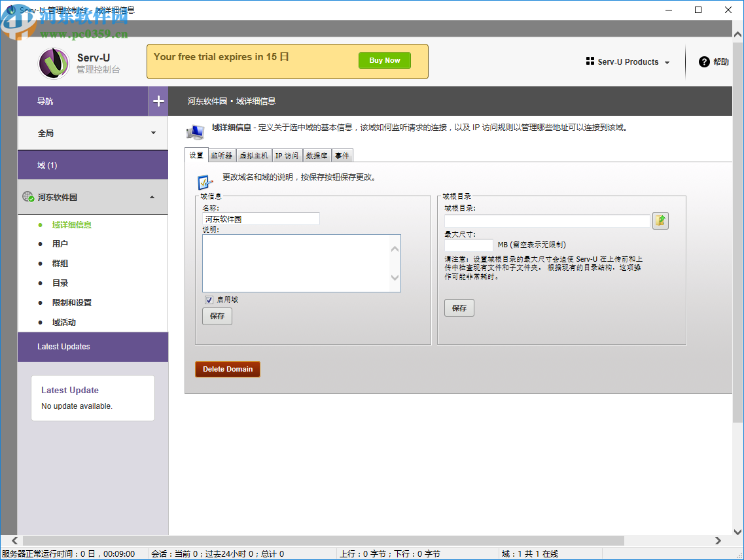Open 域活动 in the sidebar

(63, 323)
